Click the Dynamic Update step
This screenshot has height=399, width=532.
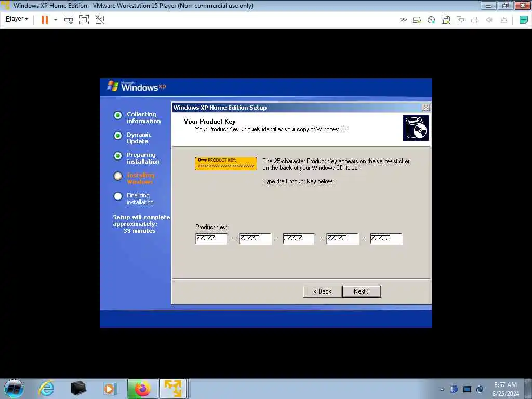coord(132,138)
